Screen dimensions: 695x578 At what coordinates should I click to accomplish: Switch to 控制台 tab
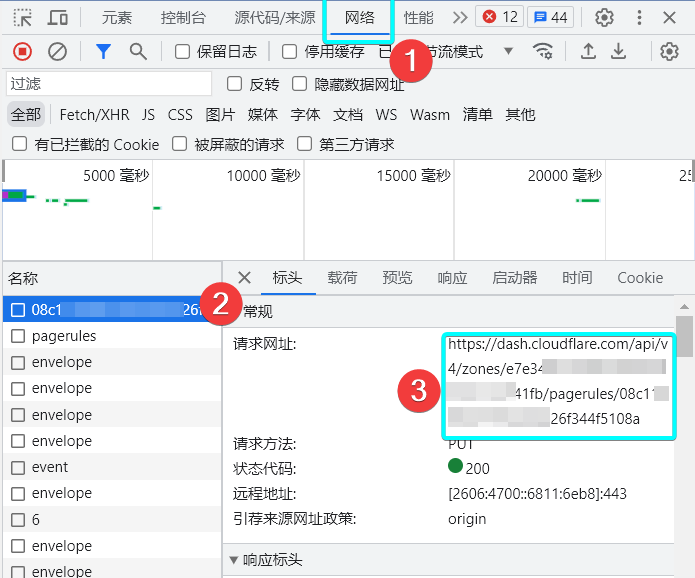[x=183, y=18]
